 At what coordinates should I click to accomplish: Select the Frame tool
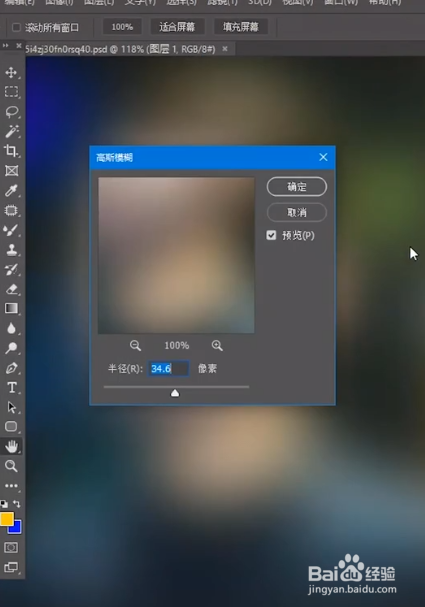tap(11, 170)
